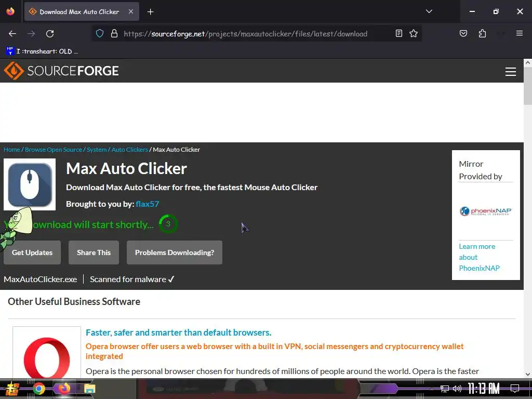Click the SourceForge logo
The width and height of the screenshot is (532, 399).
coord(61,71)
